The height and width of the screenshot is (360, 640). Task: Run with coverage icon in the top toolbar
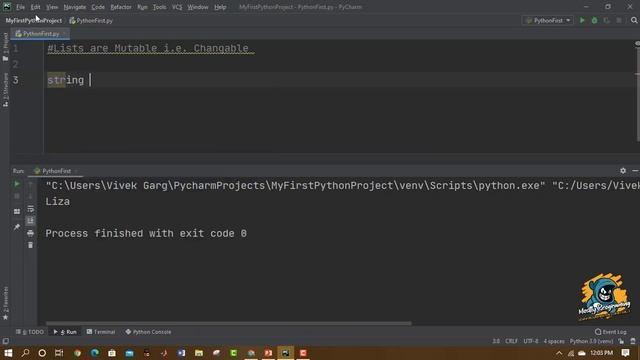point(607,20)
